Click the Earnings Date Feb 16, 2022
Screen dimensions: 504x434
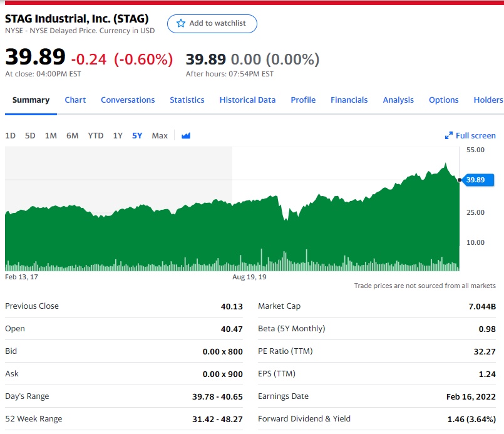pos(471,396)
